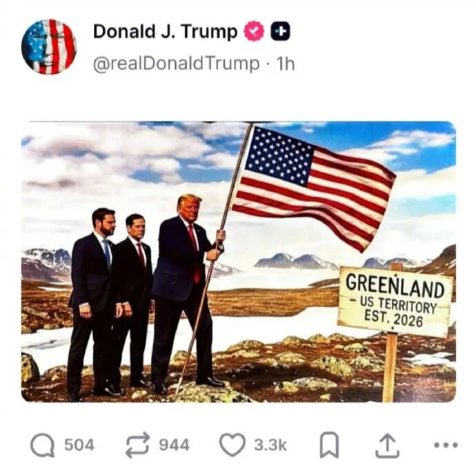The width and height of the screenshot is (476, 465).
Task: Click the Greenland US Territory sign
Action: tap(395, 300)
